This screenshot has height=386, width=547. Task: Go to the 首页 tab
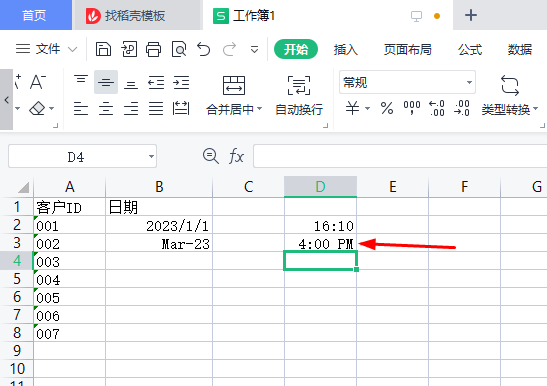pos(34,15)
